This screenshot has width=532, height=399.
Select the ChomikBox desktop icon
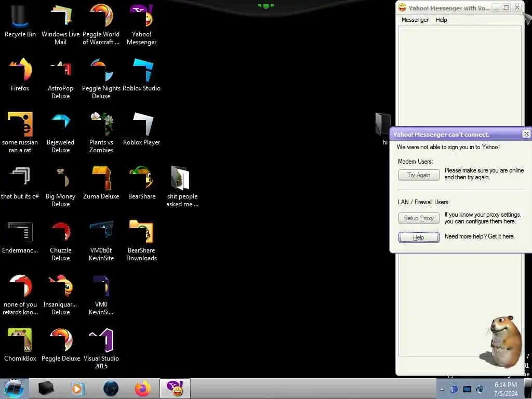pos(20,345)
